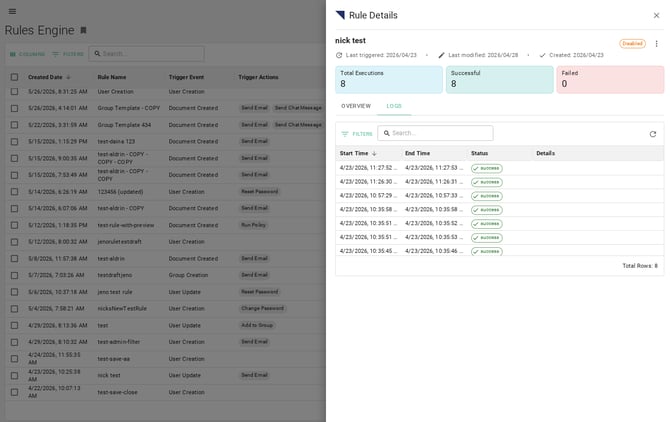Image resolution: width=670 pixels, height=422 pixels.
Task: Open Filters in Rules Engine toolbar
Action: point(68,54)
